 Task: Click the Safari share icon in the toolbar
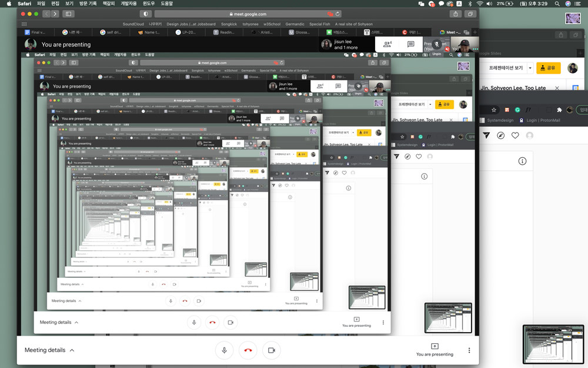pos(456,14)
